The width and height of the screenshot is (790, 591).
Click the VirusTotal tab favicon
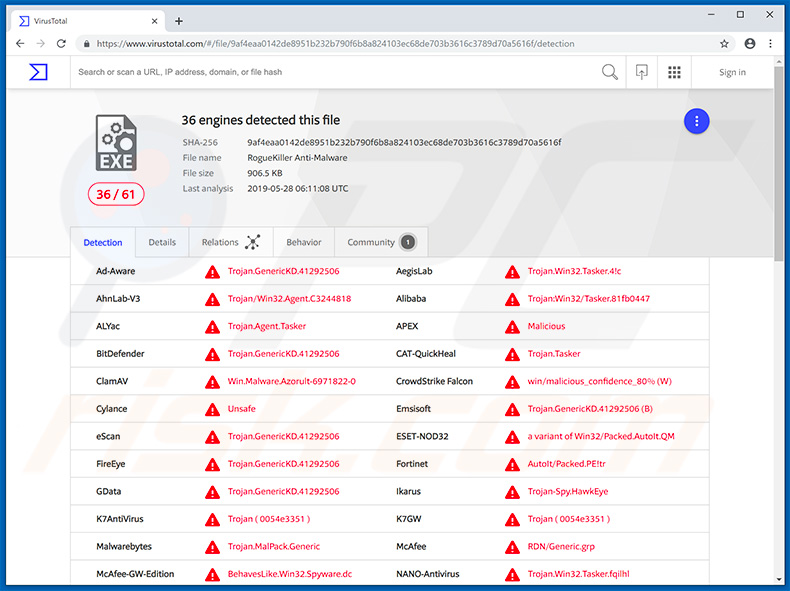pyautogui.click(x=24, y=21)
